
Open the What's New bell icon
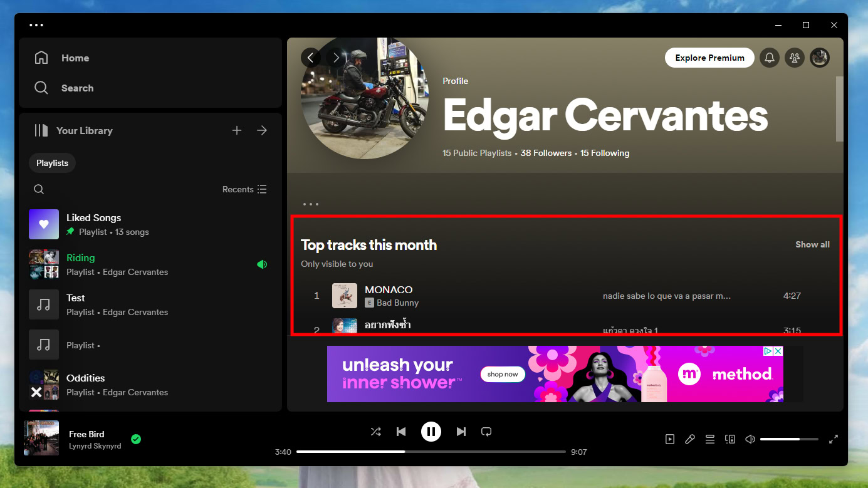pyautogui.click(x=770, y=58)
